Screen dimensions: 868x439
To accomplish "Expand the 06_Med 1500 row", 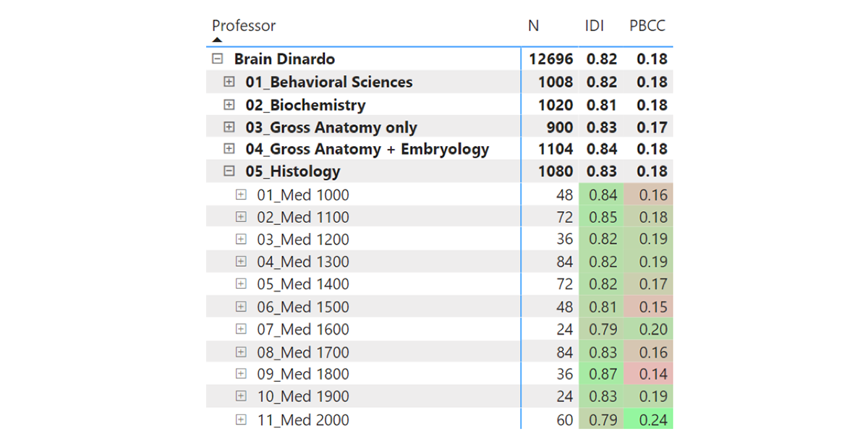I will (x=241, y=307).
